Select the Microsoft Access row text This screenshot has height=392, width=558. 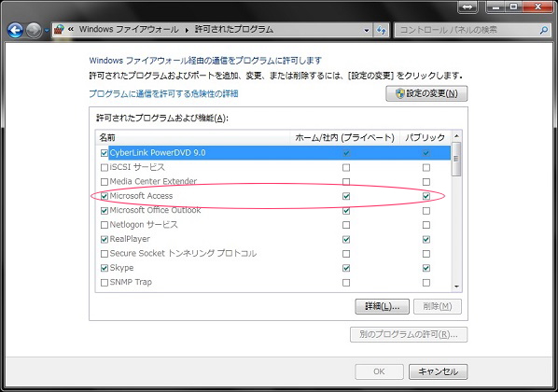(x=141, y=196)
